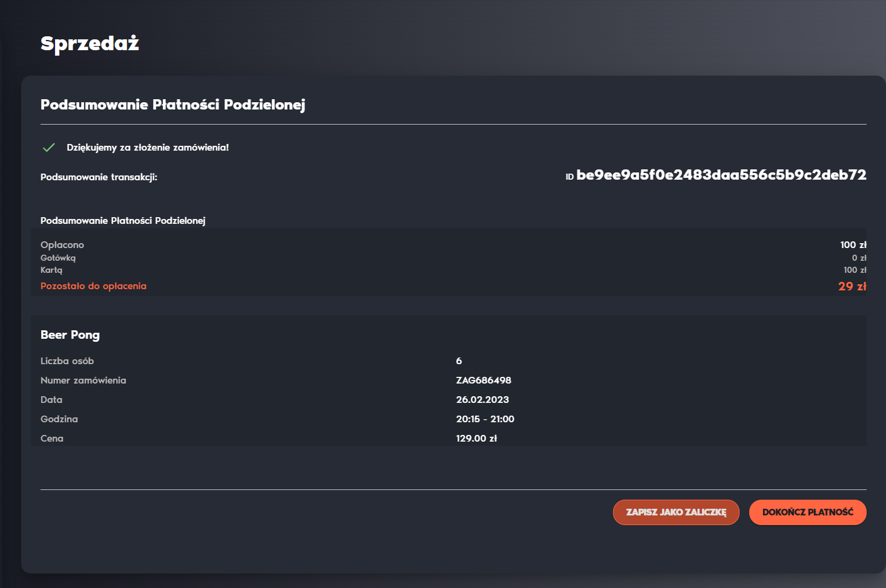Click the Beer Pong item heading

pos(70,335)
